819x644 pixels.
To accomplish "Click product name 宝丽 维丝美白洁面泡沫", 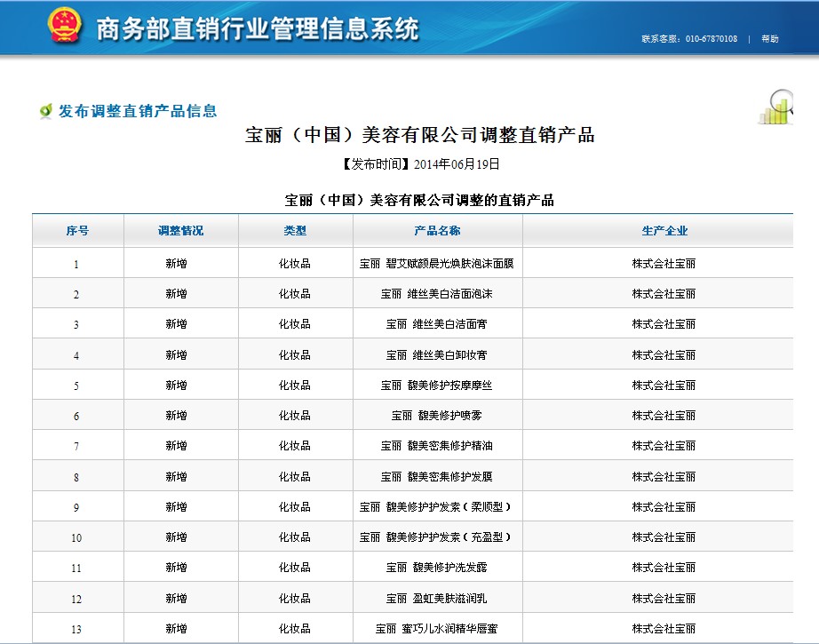I will click(x=437, y=294).
